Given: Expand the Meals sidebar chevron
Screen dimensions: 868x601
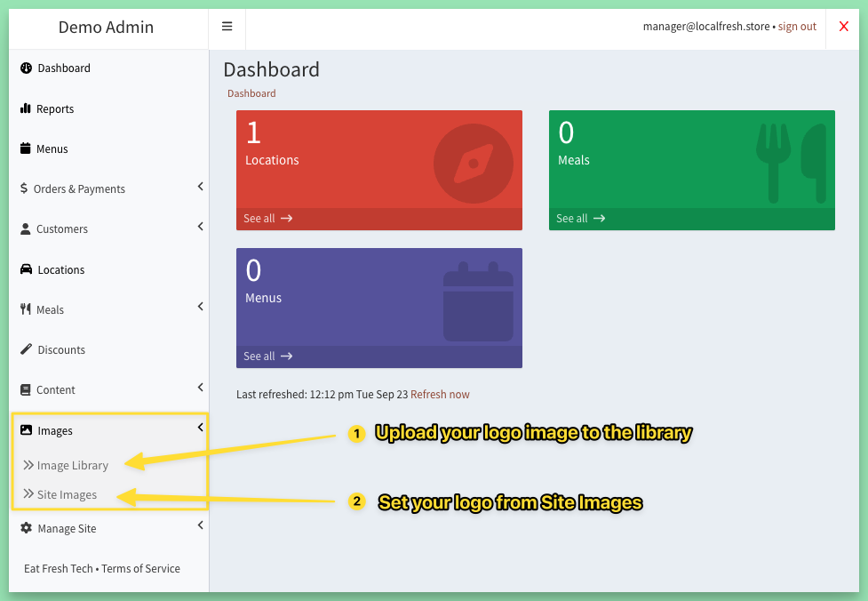Looking at the screenshot, I should [201, 307].
